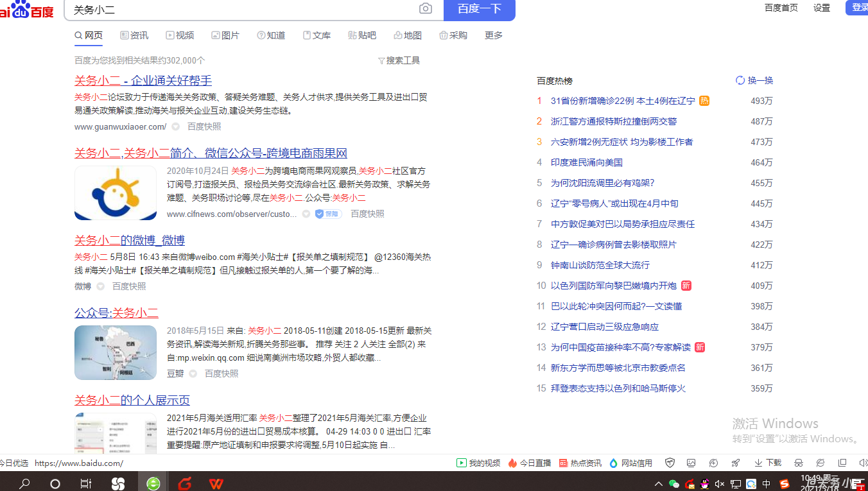This screenshot has height=491, width=868.
Task: Toggle muted volume icon in system tray
Action: click(720, 484)
